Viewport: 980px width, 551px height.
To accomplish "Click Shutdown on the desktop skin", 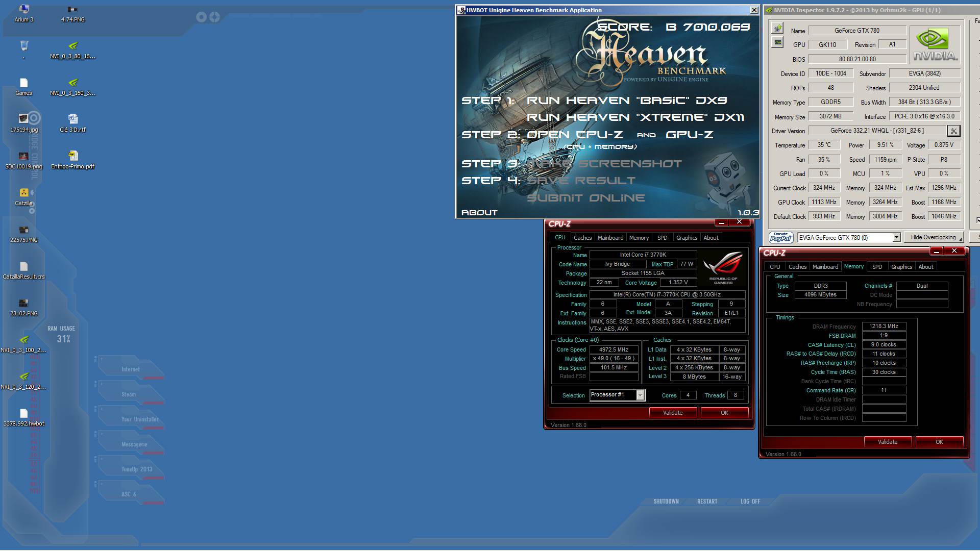I will pyautogui.click(x=666, y=502).
